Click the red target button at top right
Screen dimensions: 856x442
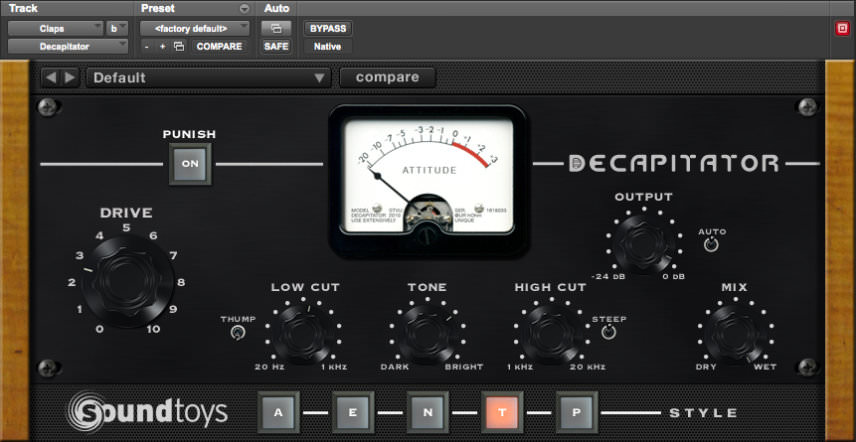point(842,29)
